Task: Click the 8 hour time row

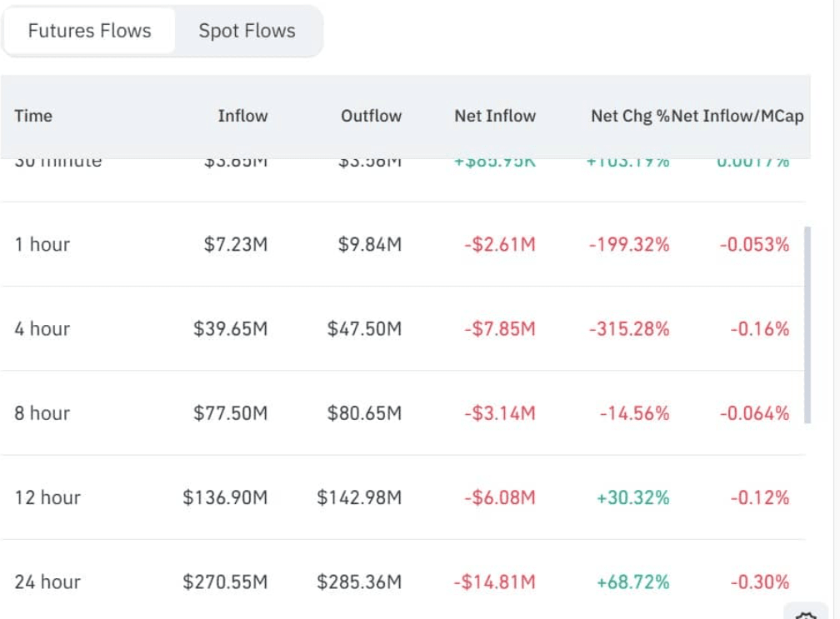Action: click(x=42, y=412)
